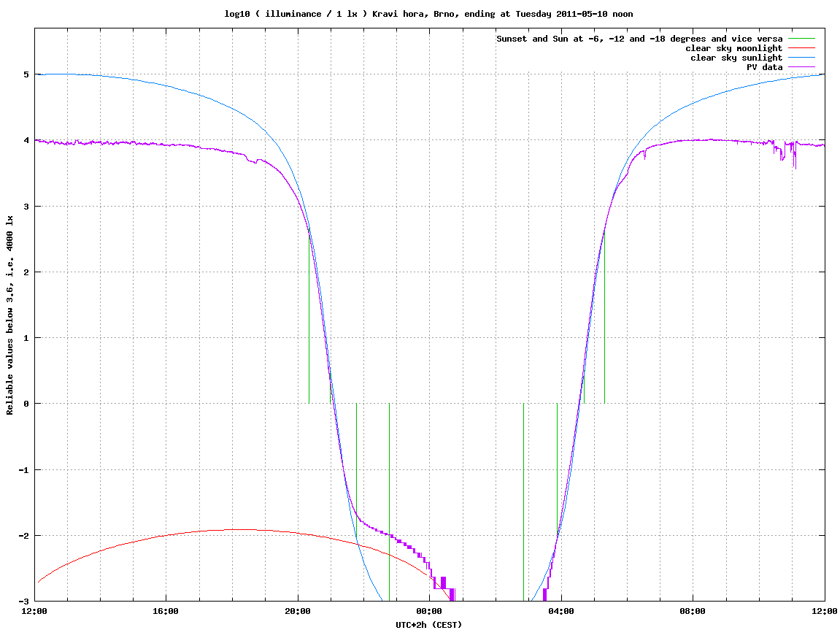
Task: Click the y-axis value '0'
Action: [x=26, y=404]
